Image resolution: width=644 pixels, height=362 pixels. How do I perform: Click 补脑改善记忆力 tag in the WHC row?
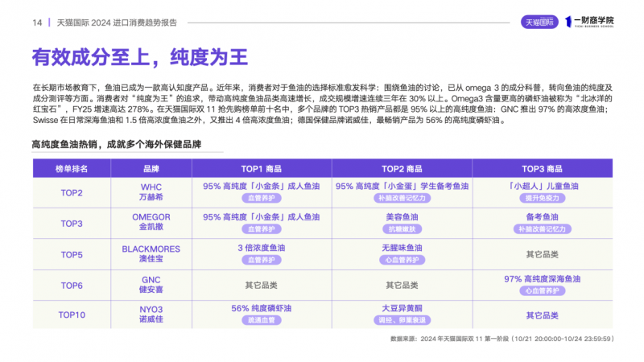[x=402, y=198]
